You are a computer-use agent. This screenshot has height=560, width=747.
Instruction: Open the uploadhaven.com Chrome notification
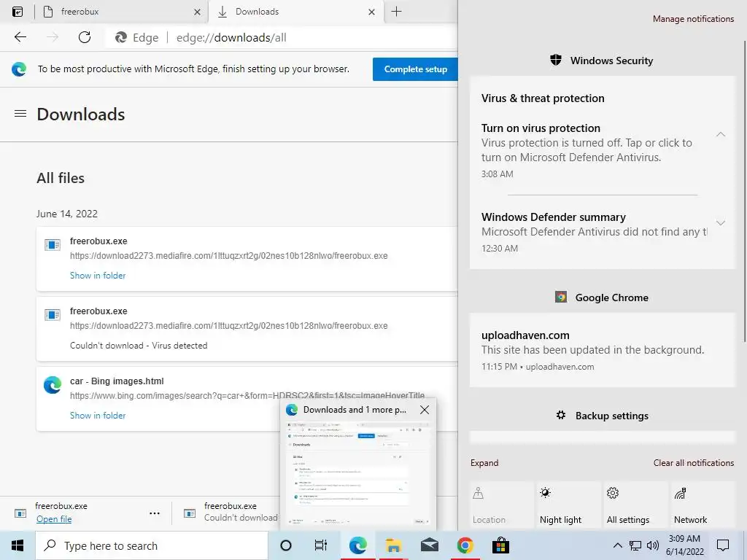602,350
